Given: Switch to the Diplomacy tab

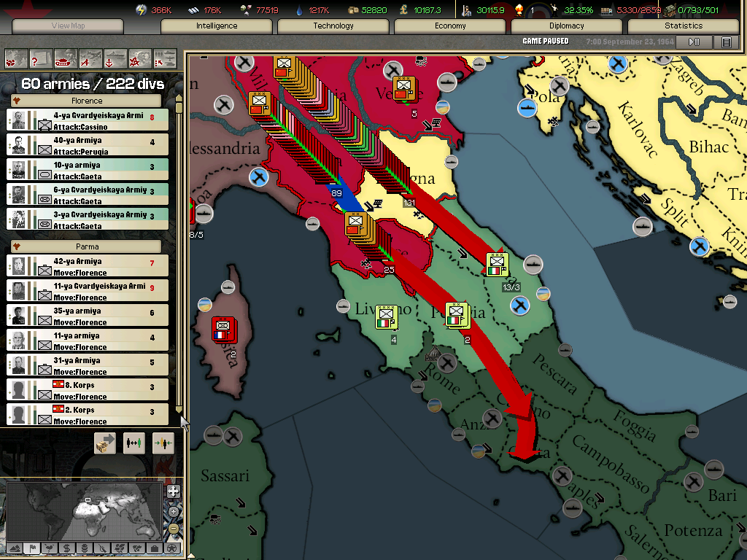Looking at the screenshot, I should pyautogui.click(x=567, y=26).
